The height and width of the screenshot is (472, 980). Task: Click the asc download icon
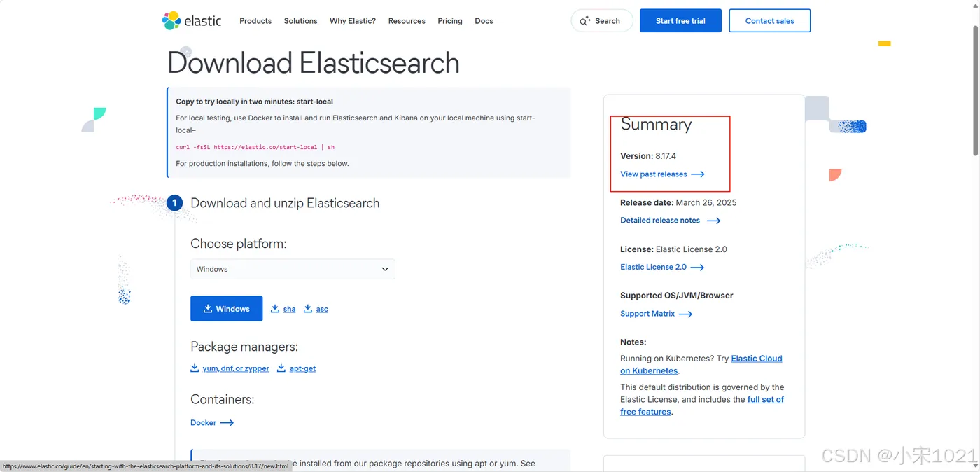coord(308,308)
